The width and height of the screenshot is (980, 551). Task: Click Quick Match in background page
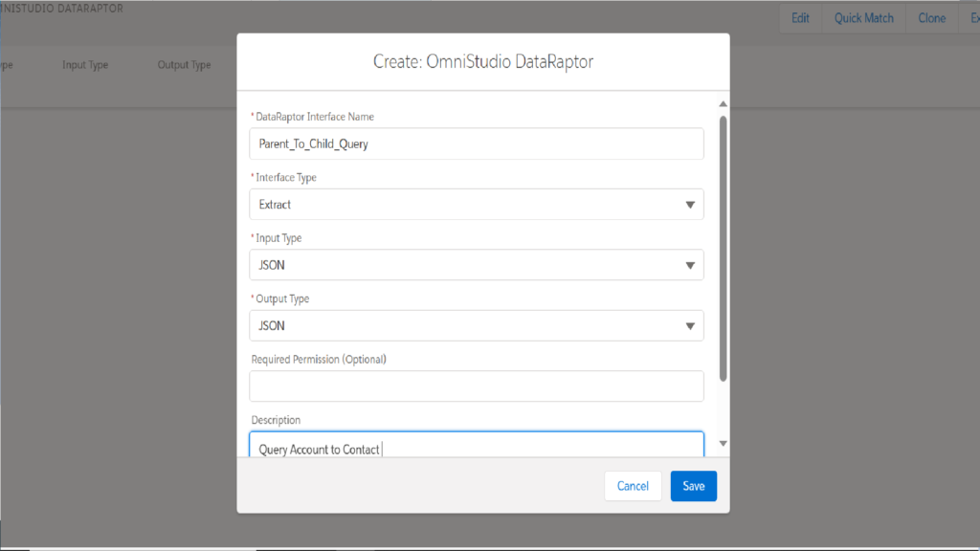click(x=864, y=18)
